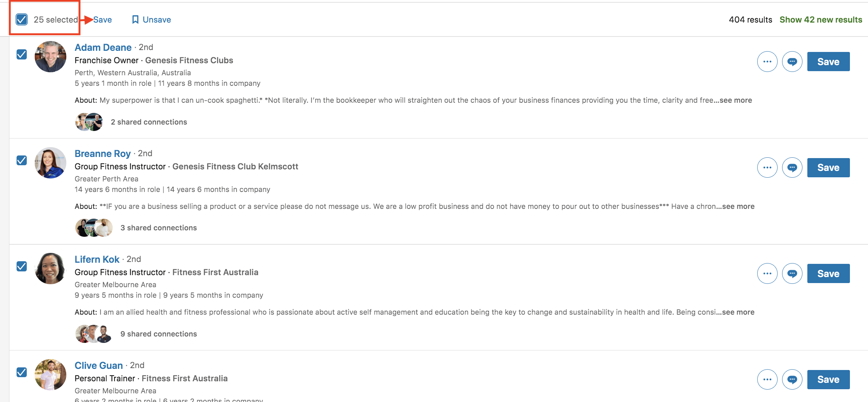Show 42 new results
This screenshot has height=402, width=868.
(x=821, y=20)
